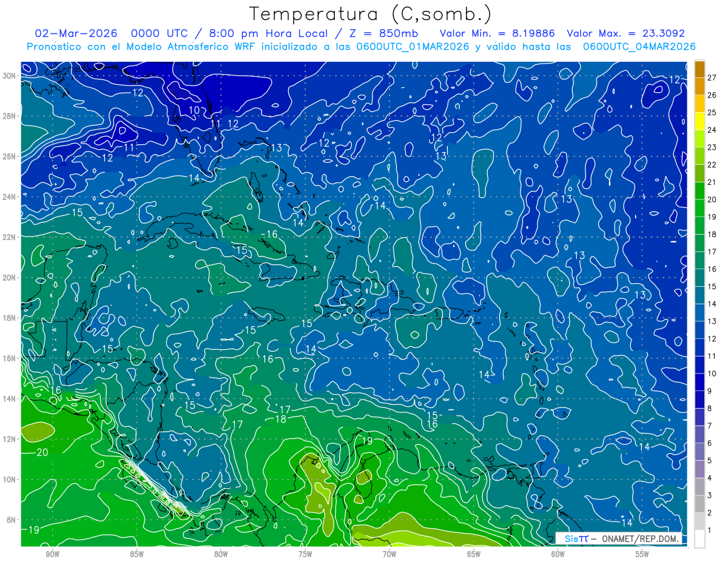728x562 pixels.
Task: Click the 75W longitude axis label
Action: 305,554
